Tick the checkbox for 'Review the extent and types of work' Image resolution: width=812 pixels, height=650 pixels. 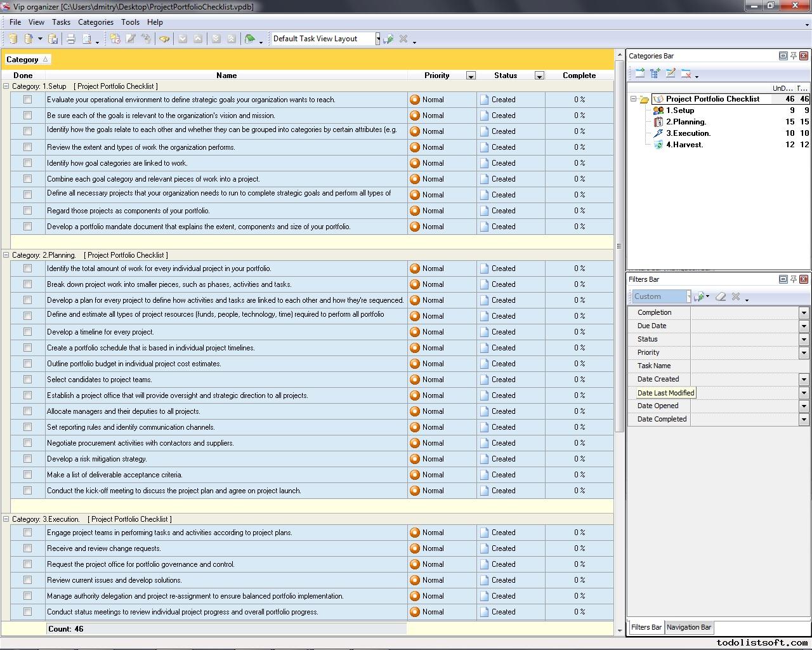pos(27,147)
